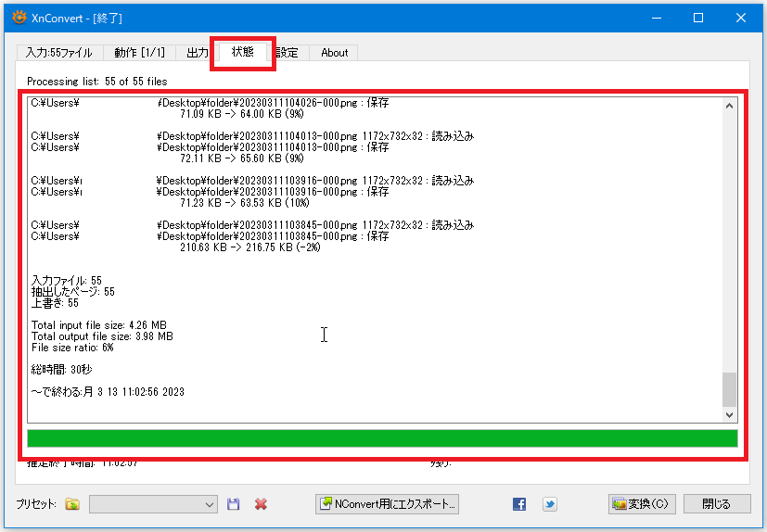Screen dimensions: 767x532
Task: Start conversion with the 変換(C) button
Action: [641, 504]
